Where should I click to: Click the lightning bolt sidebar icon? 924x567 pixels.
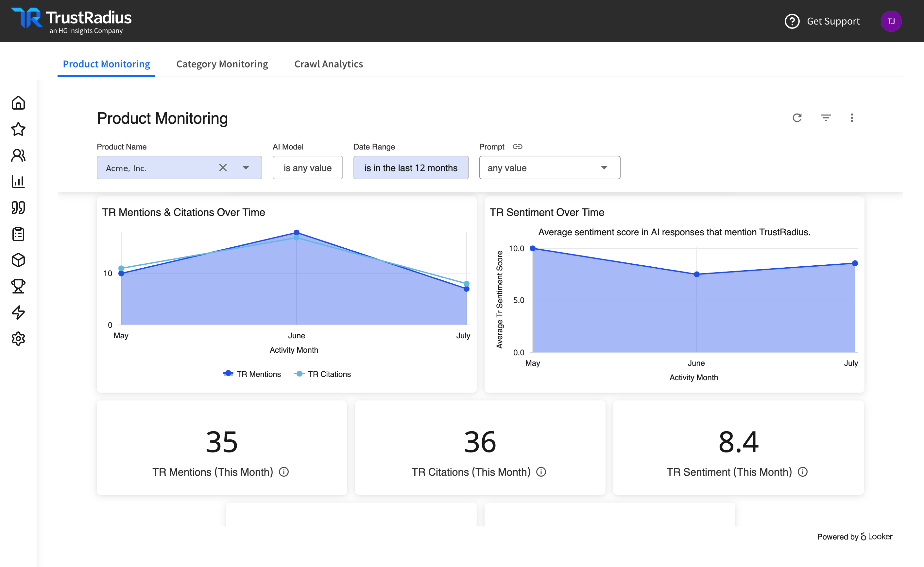coord(18,312)
